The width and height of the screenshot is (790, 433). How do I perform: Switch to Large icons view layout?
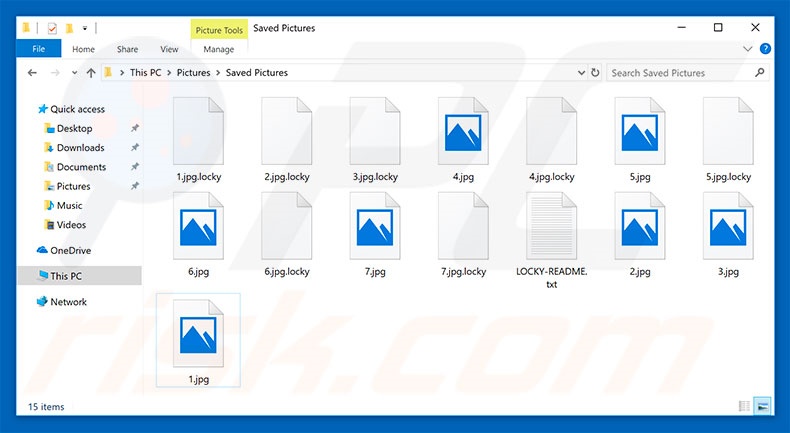coord(763,406)
